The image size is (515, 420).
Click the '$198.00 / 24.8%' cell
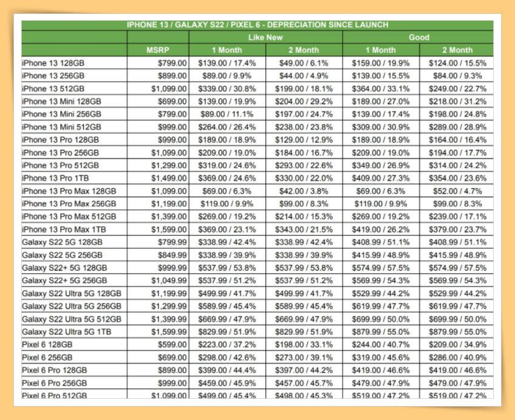coord(457,114)
